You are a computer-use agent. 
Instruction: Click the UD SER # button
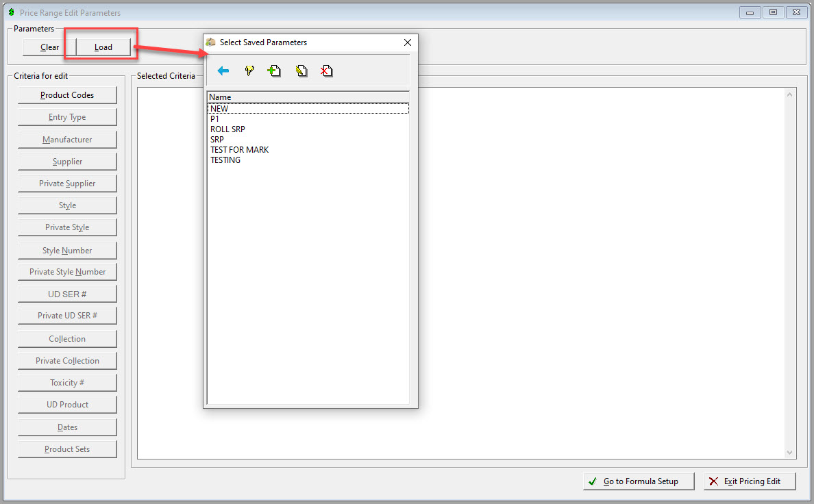click(x=67, y=294)
